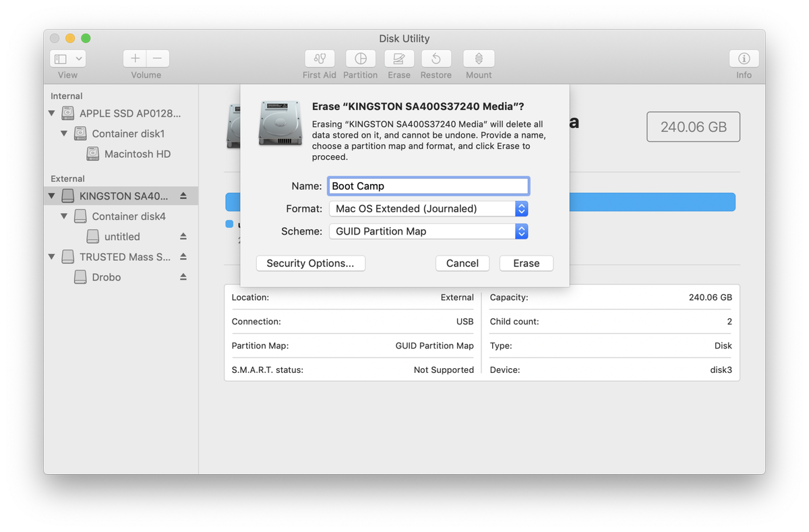Click the Child count value 2
The image size is (809, 532).
(729, 322)
